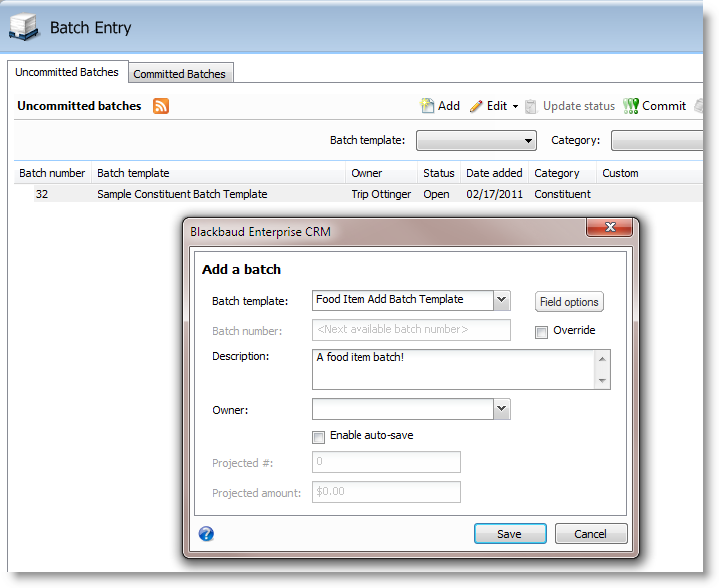719x588 pixels.
Task: Click Update status label in toolbar
Action: coord(579,106)
